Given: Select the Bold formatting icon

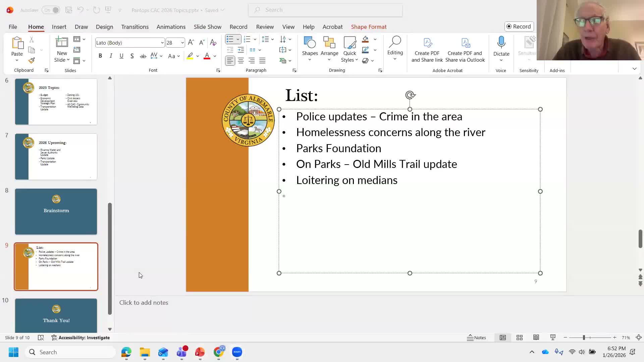Looking at the screenshot, I should click(100, 56).
